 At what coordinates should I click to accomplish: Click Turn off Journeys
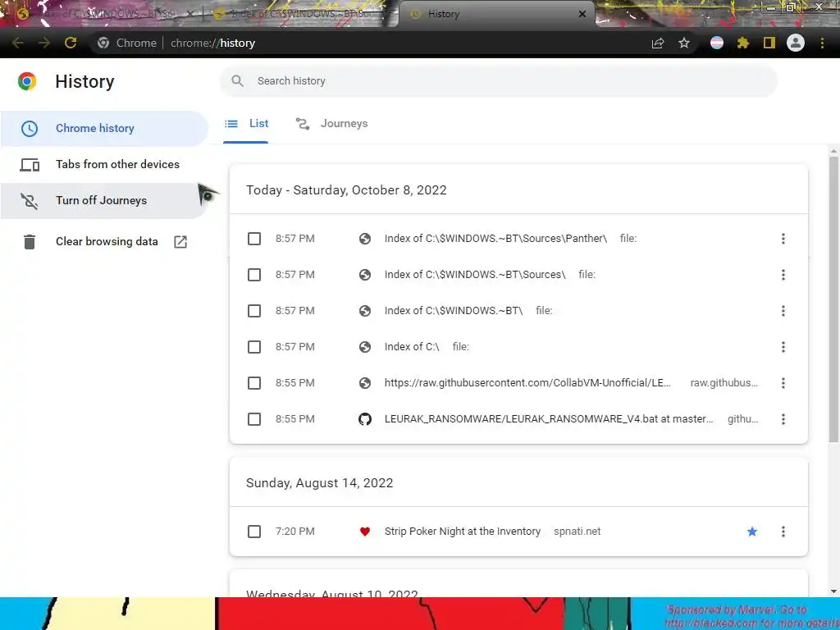[104, 200]
